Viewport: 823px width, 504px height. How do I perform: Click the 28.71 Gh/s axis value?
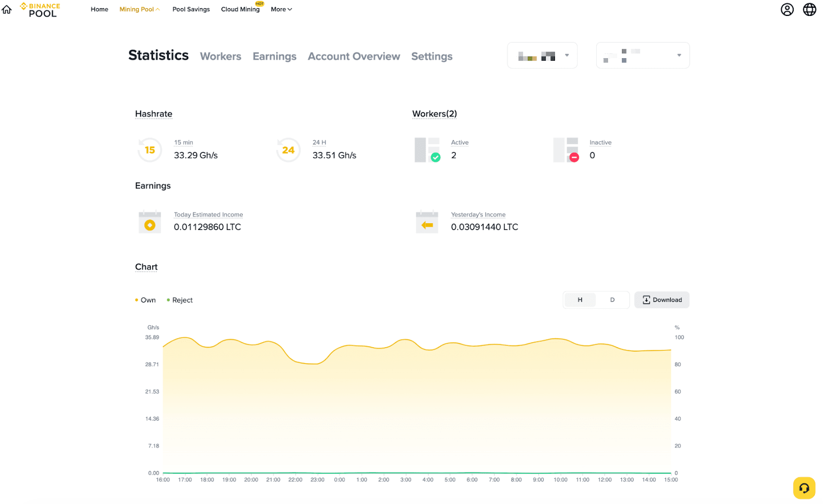(x=152, y=365)
